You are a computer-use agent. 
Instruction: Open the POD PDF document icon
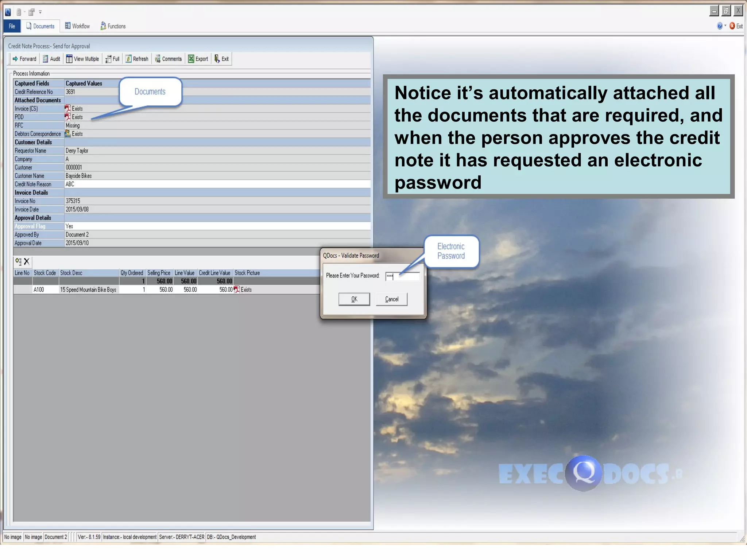(68, 117)
